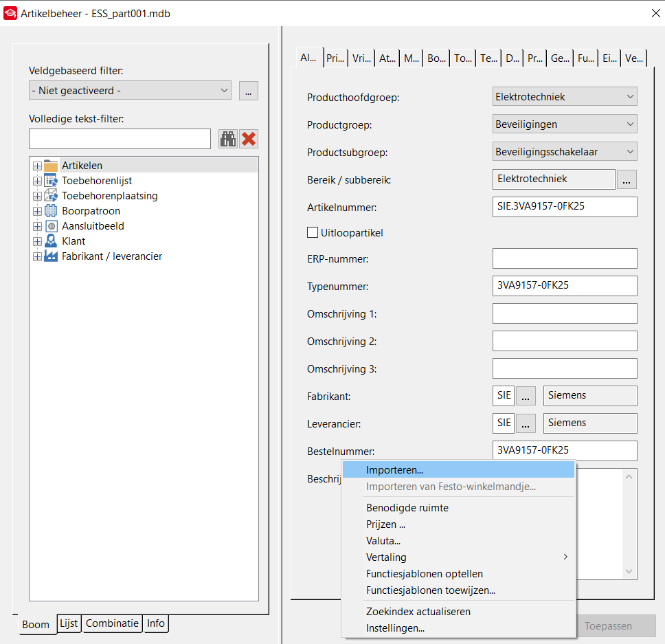Open the M... tab
665x644 pixels.
[412, 58]
